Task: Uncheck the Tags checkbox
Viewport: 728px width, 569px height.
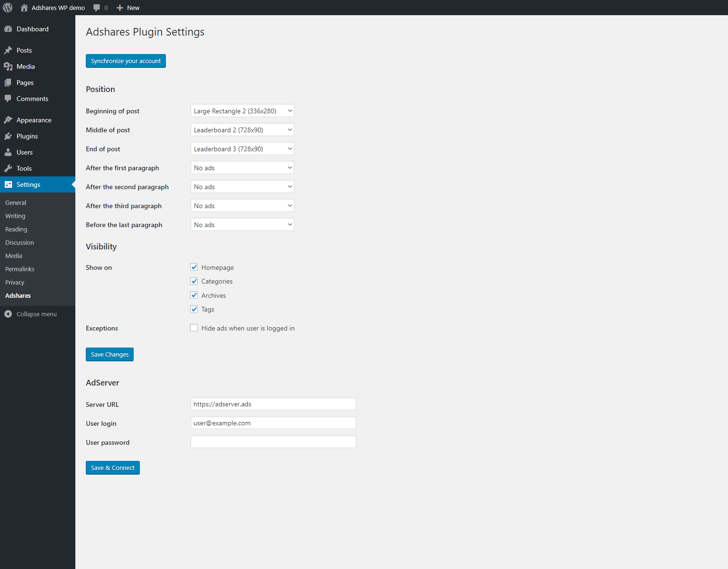Action: [x=194, y=309]
